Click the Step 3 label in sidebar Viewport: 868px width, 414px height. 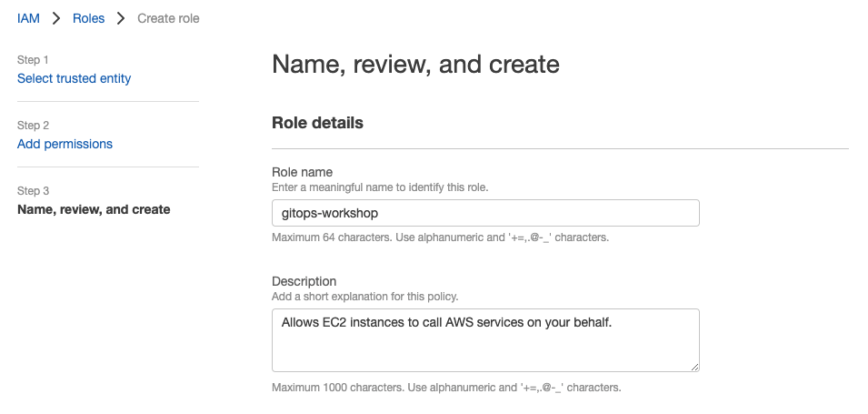pyautogui.click(x=33, y=191)
